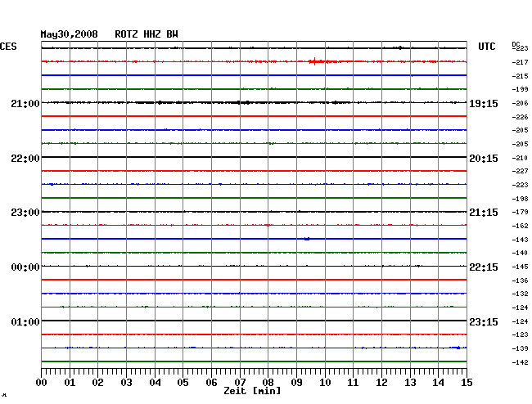Click the DC offset value -143
The width and height of the screenshot is (532, 404).
(x=520, y=240)
